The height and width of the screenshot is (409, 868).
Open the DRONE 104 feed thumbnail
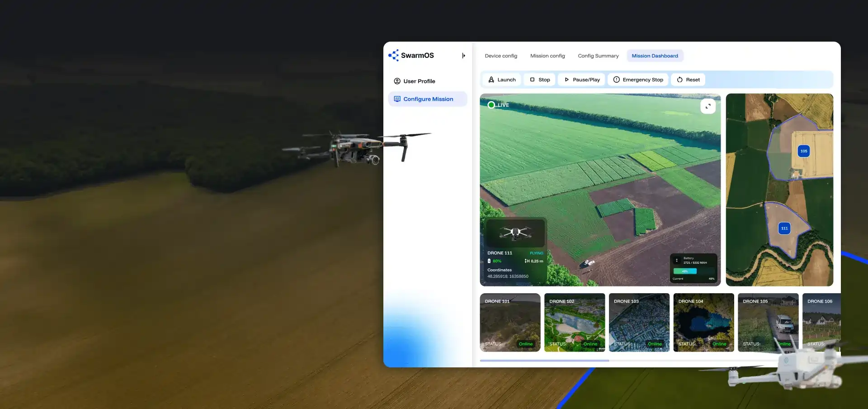704,323
